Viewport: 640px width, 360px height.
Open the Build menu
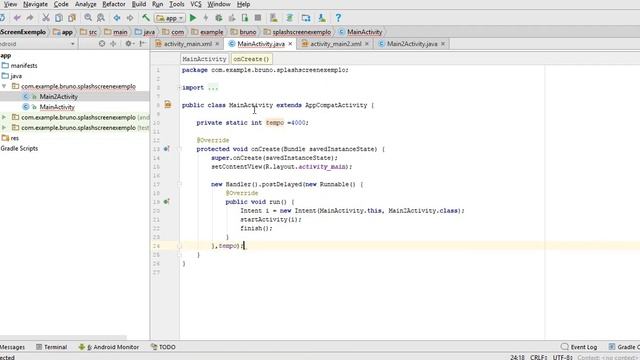click(x=139, y=4)
